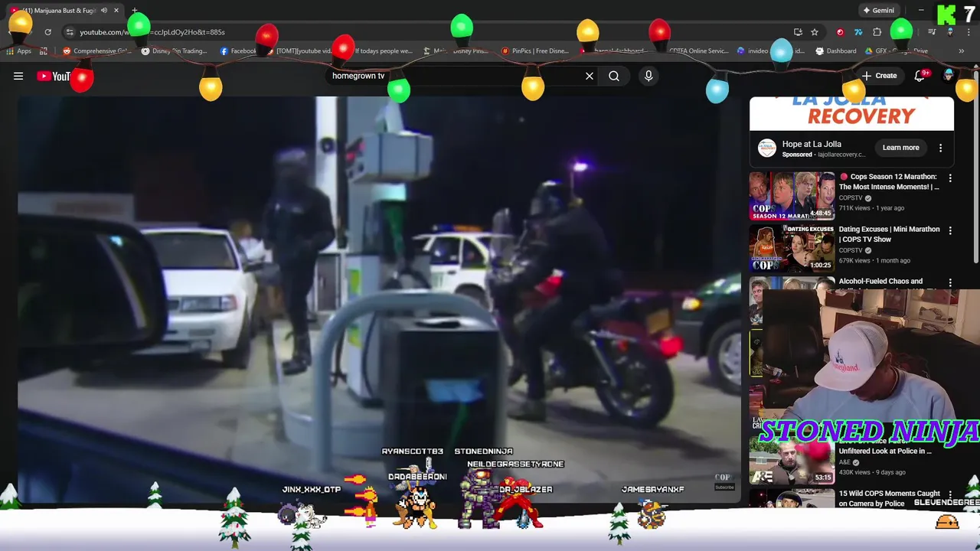Open the Unfiltered Look at Police thumbnail
Viewport: 980px width, 551px height.
click(792, 461)
